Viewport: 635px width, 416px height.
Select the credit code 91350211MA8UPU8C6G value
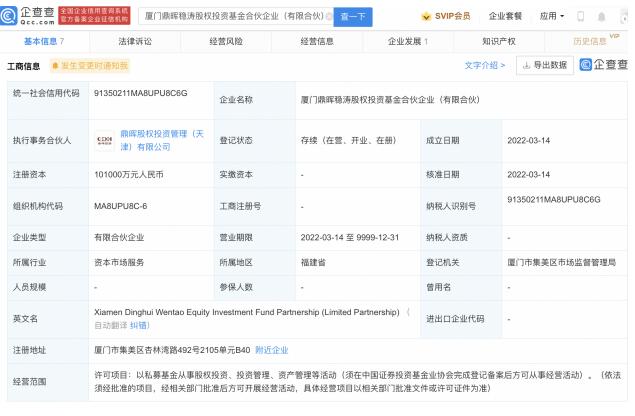click(141, 93)
